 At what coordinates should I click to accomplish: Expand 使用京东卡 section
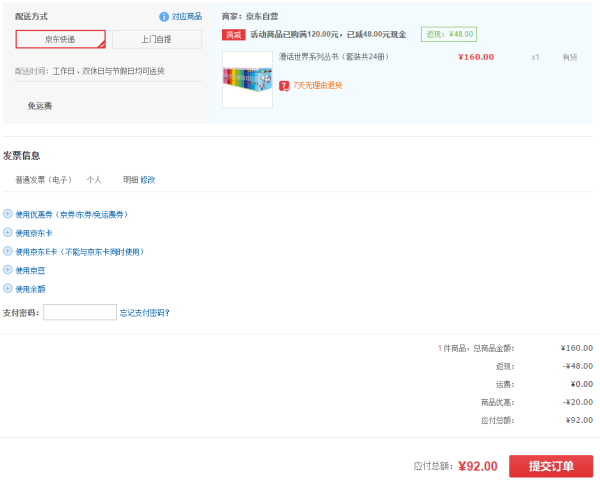(x=34, y=233)
